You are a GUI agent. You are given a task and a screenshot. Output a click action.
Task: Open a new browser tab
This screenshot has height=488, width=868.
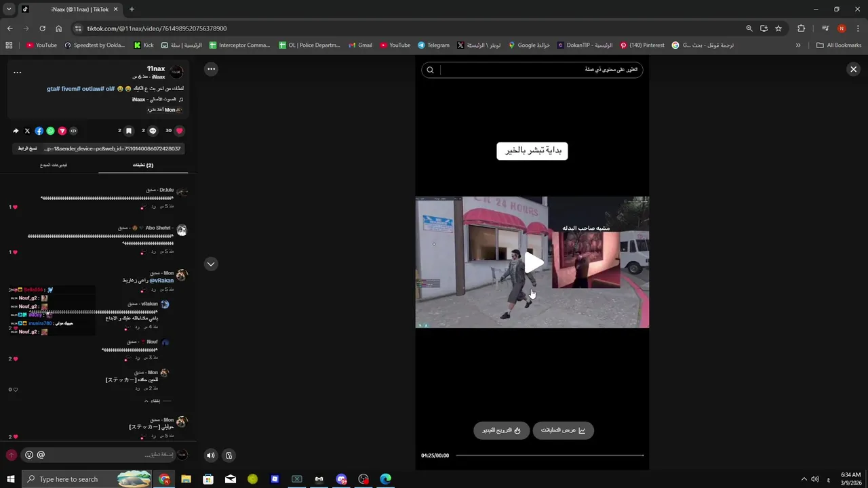click(x=132, y=9)
